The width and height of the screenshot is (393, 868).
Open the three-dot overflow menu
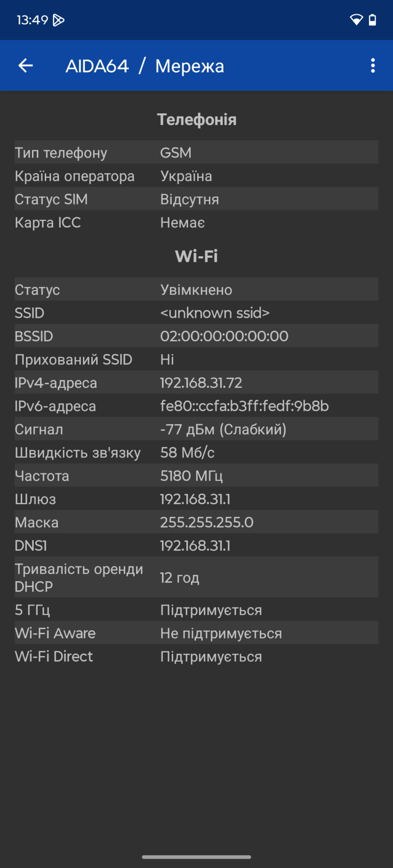373,66
